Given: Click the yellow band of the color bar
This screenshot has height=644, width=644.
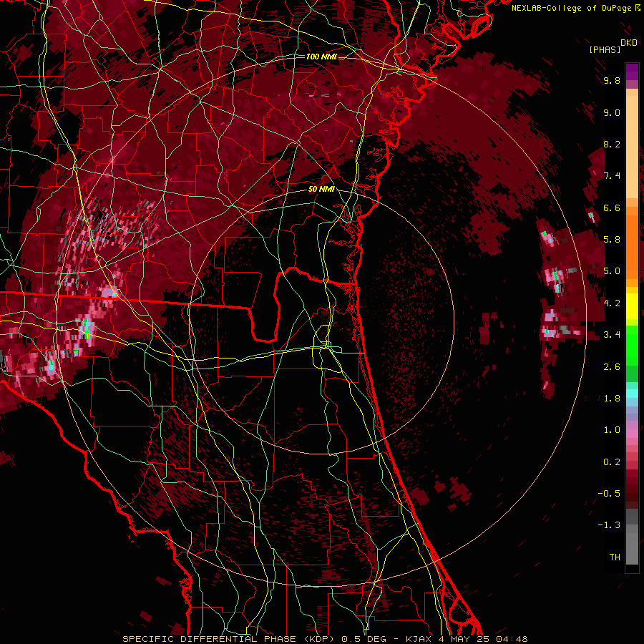Looking at the screenshot, I should coord(632,306).
